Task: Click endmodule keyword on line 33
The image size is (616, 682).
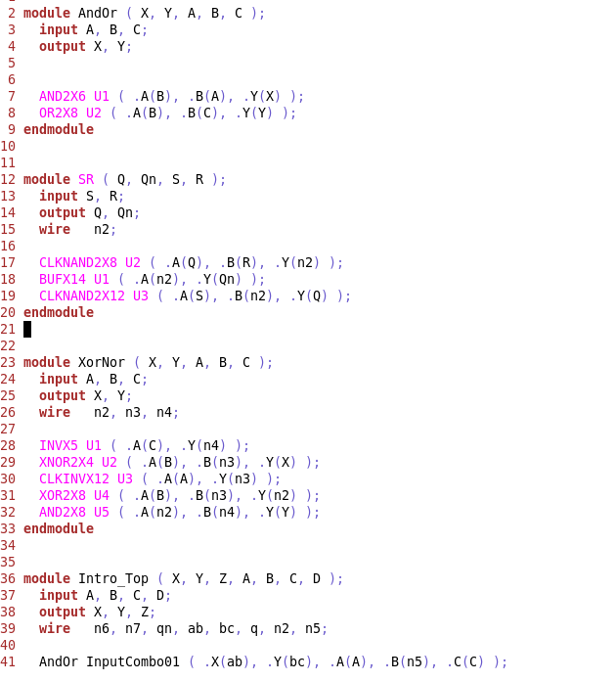Action: (59, 529)
